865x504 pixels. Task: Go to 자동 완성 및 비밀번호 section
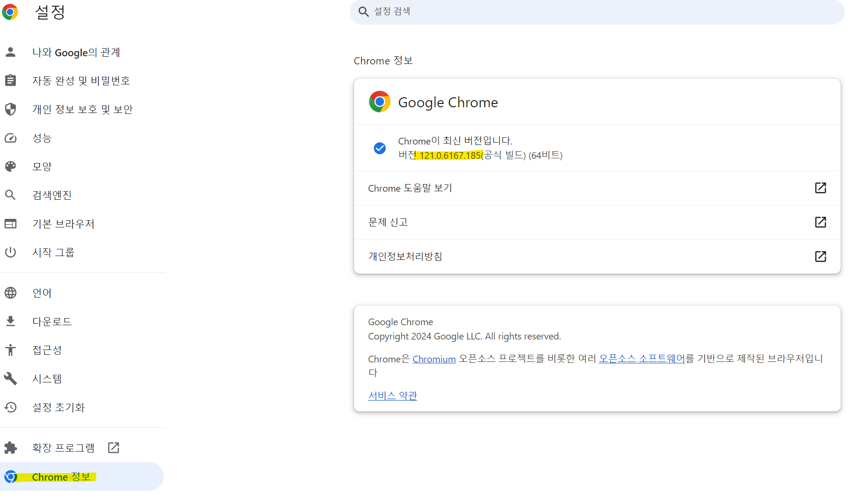(82, 81)
